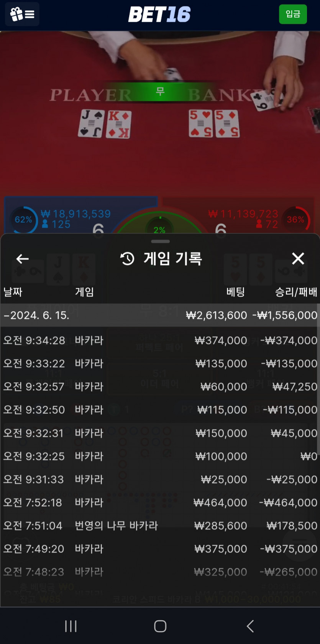The width and height of the screenshot is (320, 644).
Task: Open the 번영의 나무 바카라 record
Action: [x=160, y=526]
